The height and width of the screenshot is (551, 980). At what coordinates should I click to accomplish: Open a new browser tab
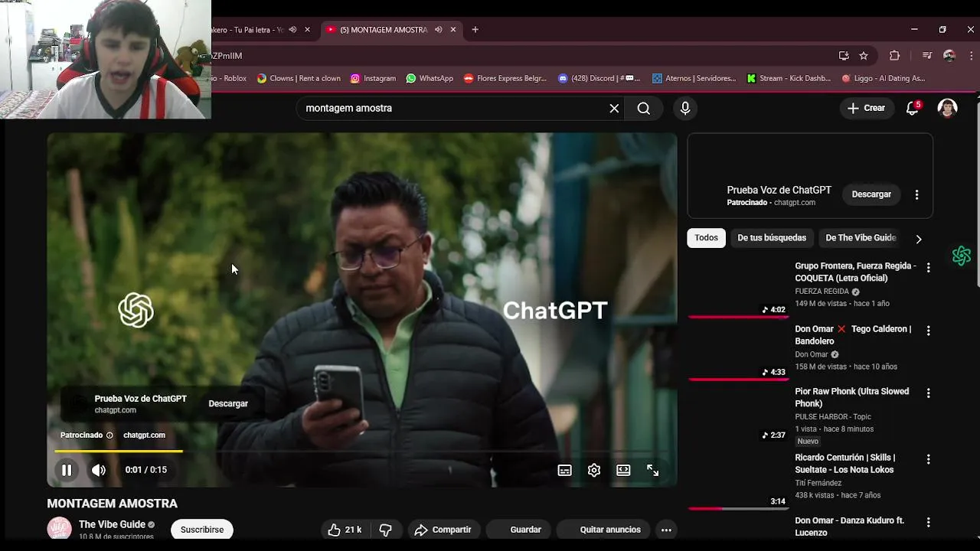pos(475,30)
